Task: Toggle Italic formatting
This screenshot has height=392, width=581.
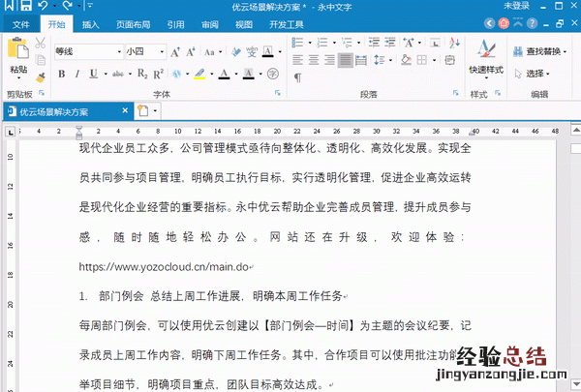Action: coord(76,74)
